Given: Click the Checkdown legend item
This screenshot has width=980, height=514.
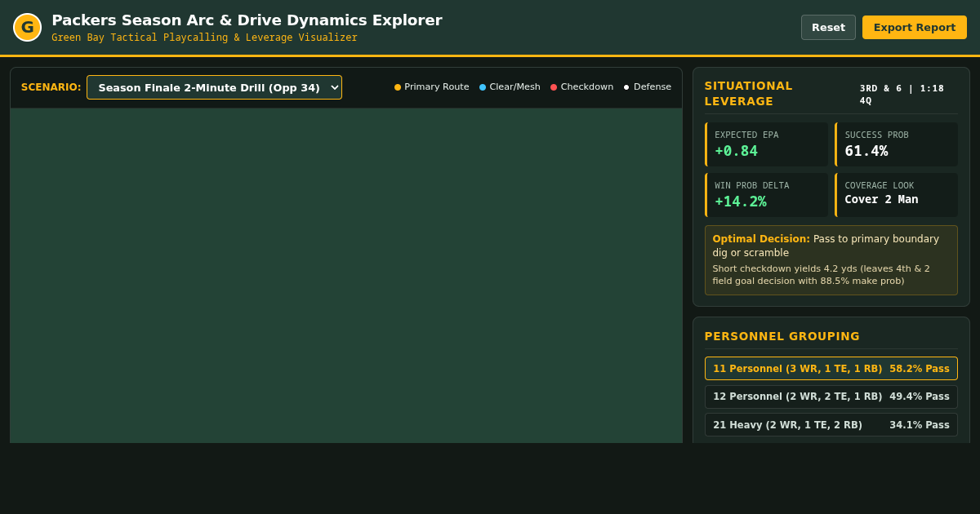Looking at the screenshot, I should click(x=581, y=86).
